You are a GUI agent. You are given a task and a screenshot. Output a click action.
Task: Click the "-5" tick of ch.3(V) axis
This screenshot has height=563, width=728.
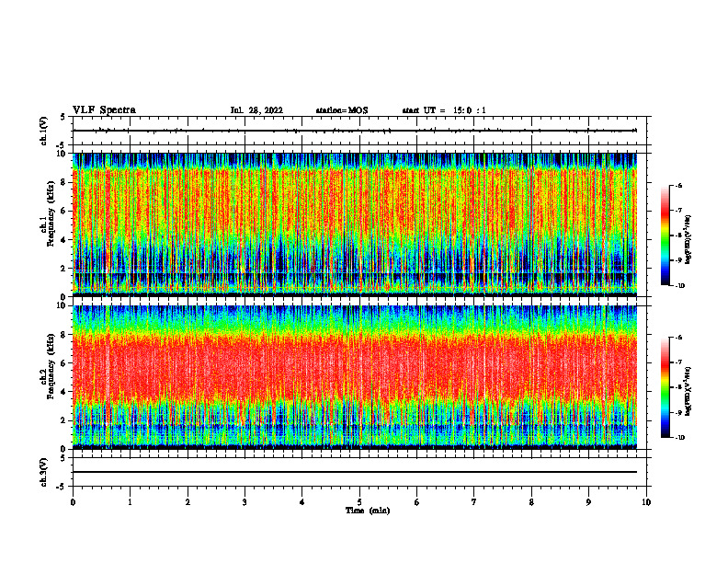click(x=63, y=487)
